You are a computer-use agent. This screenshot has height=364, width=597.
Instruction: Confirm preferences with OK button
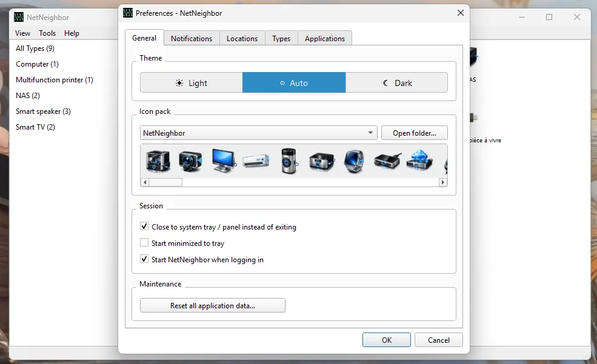pyautogui.click(x=387, y=340)
